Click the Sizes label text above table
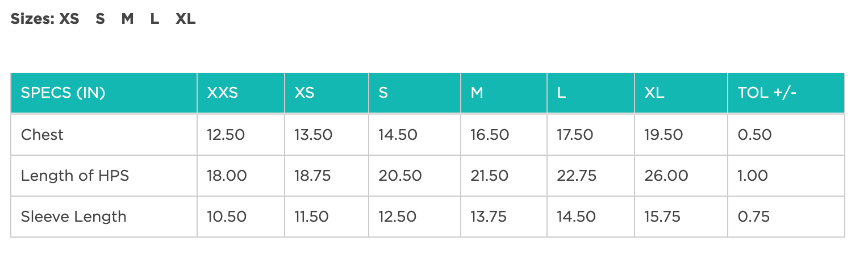This screenshot has width=868, height=274. (33, 19)
